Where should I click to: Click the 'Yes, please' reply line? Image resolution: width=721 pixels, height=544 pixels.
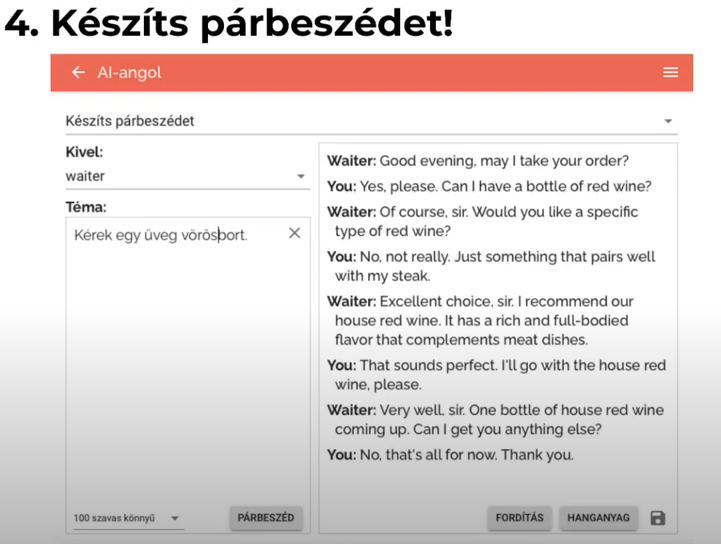point(489,186)
